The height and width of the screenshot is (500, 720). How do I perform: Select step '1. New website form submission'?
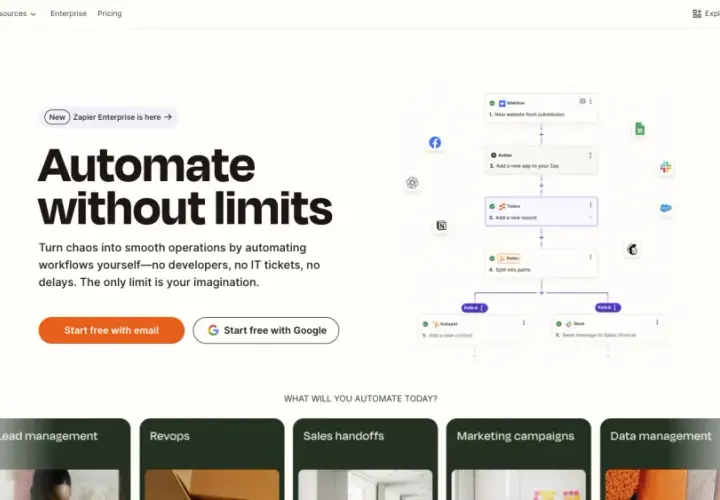click(541, 108)
